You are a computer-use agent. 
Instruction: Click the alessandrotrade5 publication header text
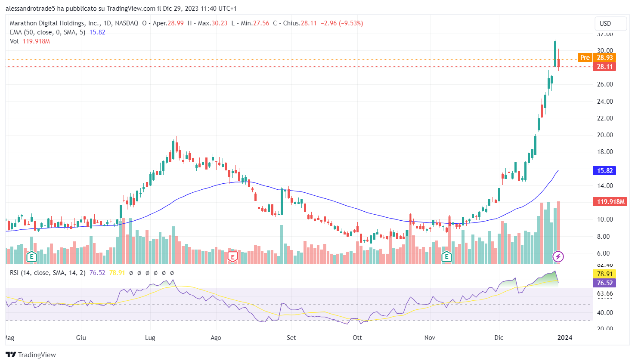coord(121,9)
